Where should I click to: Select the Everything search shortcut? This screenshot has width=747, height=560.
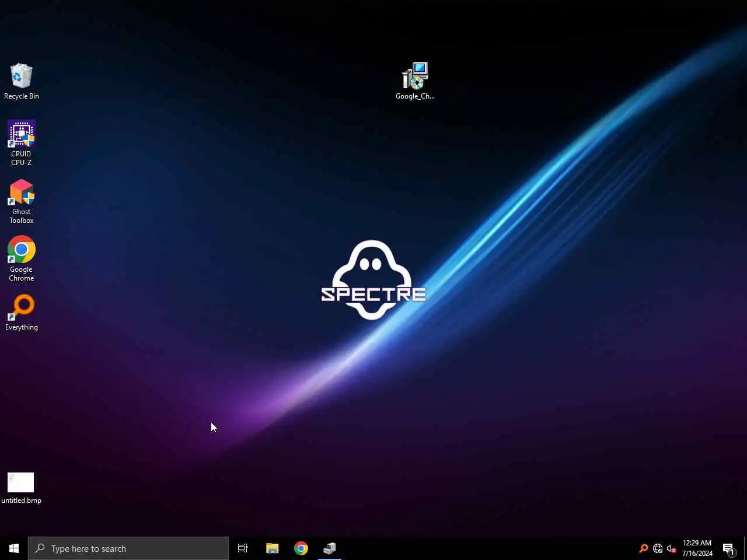(x=22, y=313)
